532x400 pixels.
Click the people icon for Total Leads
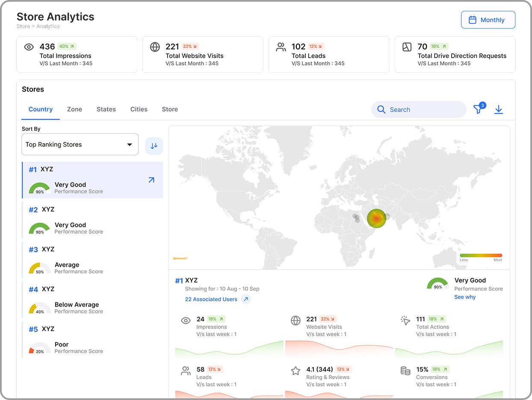pos(281,47)
